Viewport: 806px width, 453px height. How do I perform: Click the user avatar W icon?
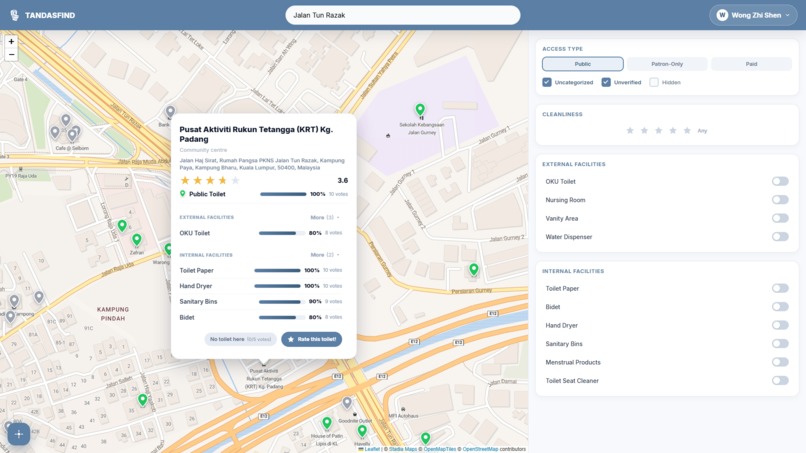coord(722,15)
